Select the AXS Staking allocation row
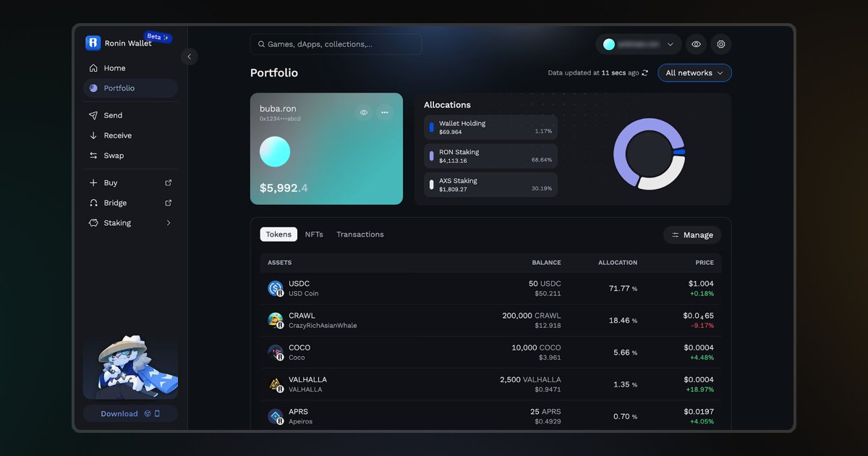 point(490,185)
